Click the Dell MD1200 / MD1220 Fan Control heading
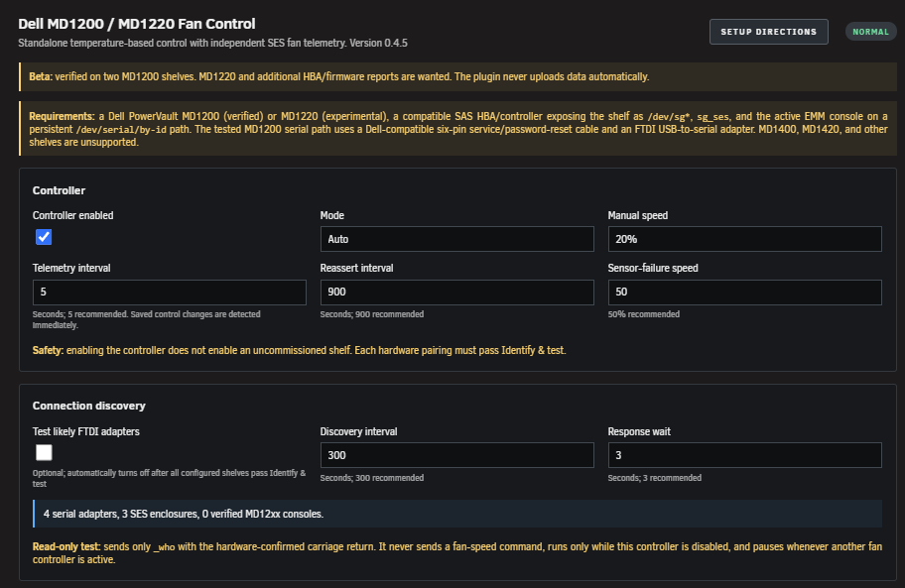The width and height of the screenshot is (905, 588). (137, 24)
